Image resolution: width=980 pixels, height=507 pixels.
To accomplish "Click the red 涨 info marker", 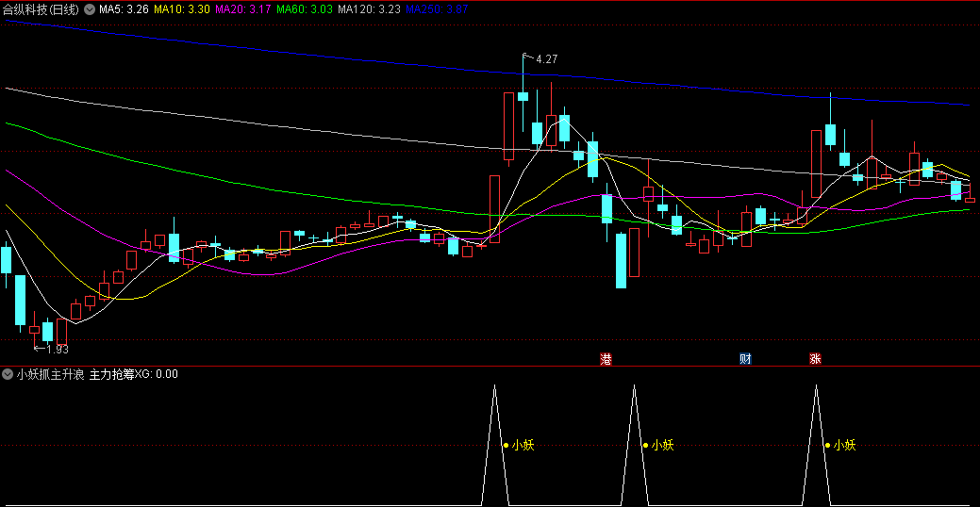I will click(x=815, y=359).
